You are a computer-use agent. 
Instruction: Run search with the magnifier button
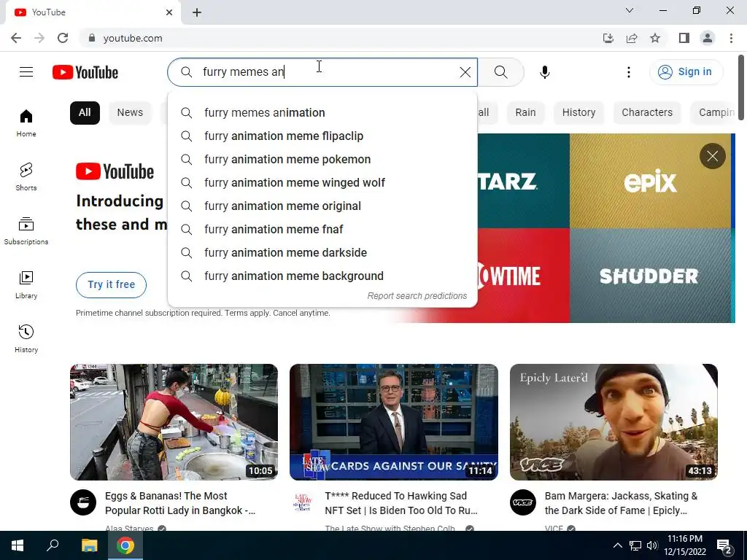click(500, 72)
